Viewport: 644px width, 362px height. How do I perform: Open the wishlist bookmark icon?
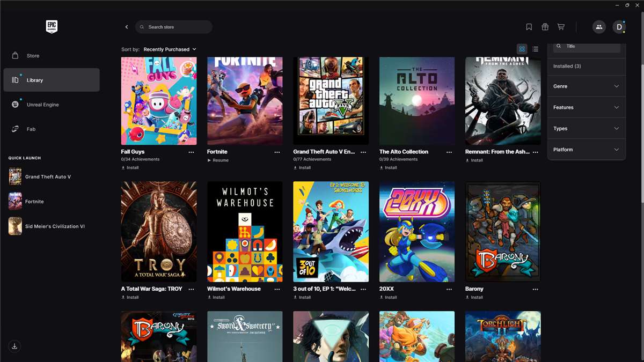click(529, 27)
